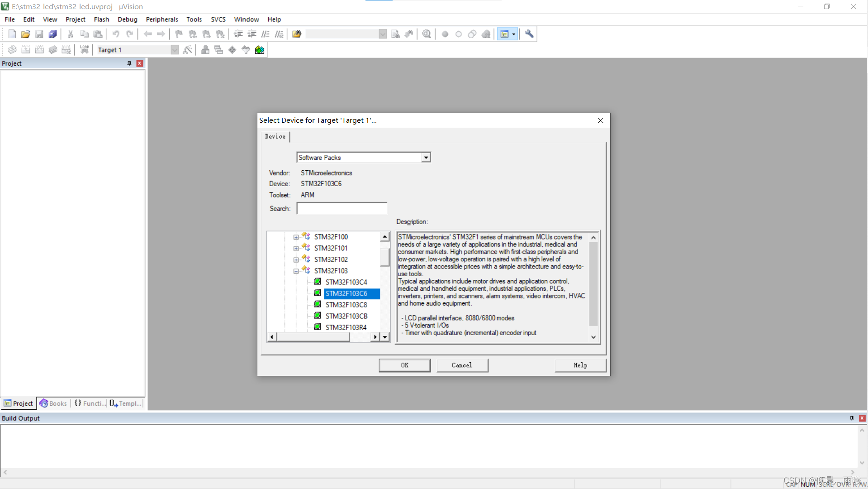Collapse the STM32F103 tree node

pyautogui.click(x=296, y=271)
